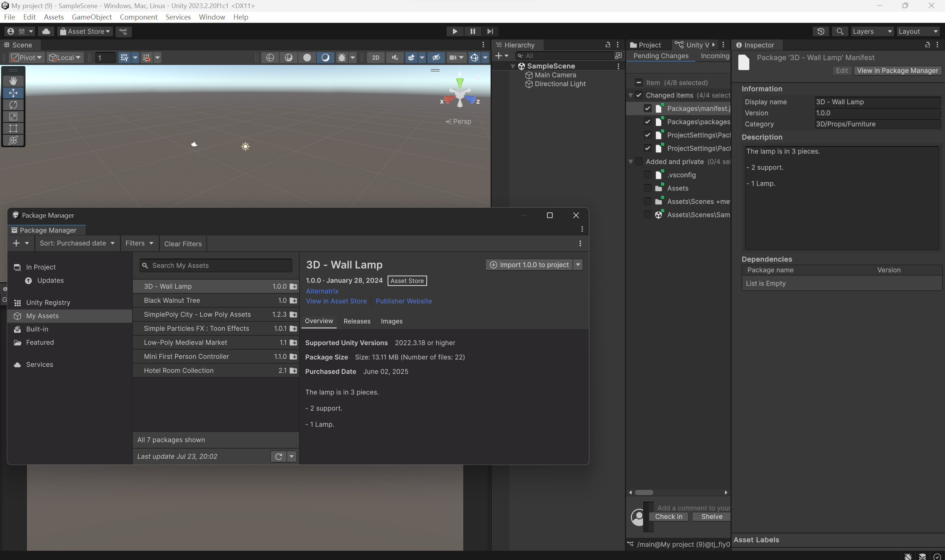The image size is (945, 560).
Task: Open Sort: Purchased date dropdown
Action: click(77, 243)
